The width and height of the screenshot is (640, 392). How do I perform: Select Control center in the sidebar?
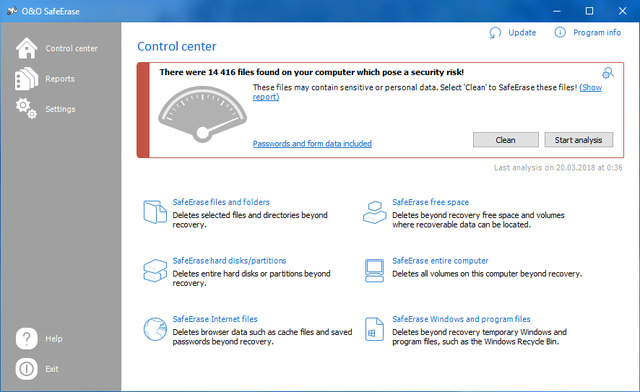tap(71, 48)
